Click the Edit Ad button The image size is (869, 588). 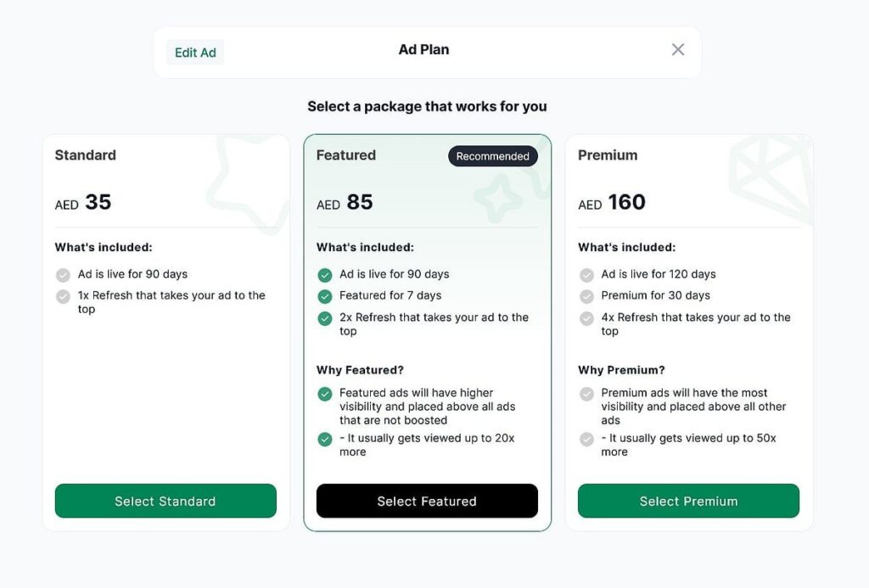tap(195, 53)
